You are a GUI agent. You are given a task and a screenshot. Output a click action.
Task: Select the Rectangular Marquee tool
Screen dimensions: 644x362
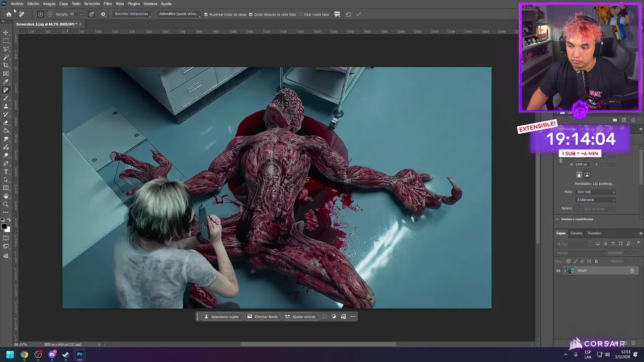(6, 41)
